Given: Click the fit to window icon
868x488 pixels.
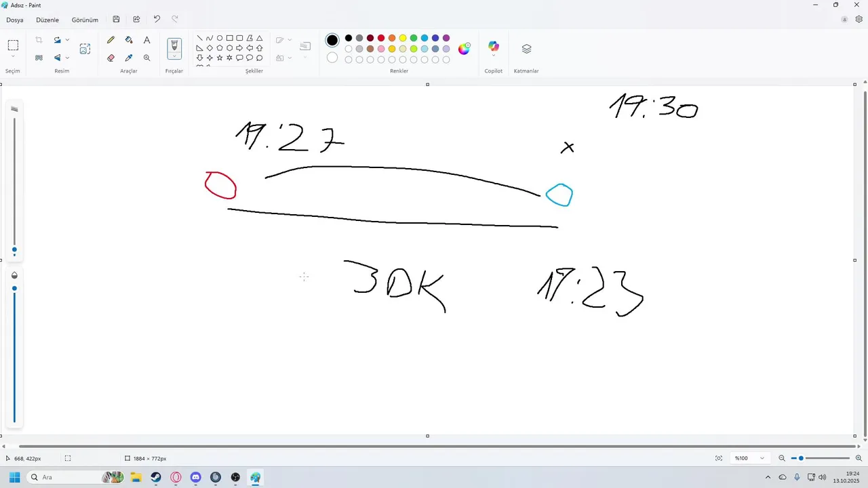Looking at the screenshot, I should (719, 458).
